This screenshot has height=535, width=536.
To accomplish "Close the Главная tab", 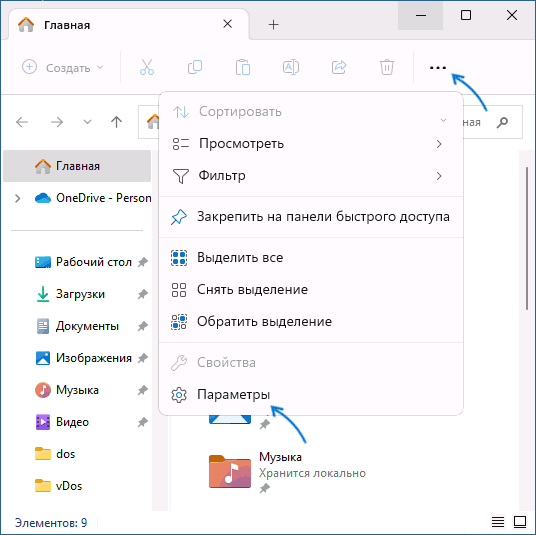I will click(x=227, y=24).
